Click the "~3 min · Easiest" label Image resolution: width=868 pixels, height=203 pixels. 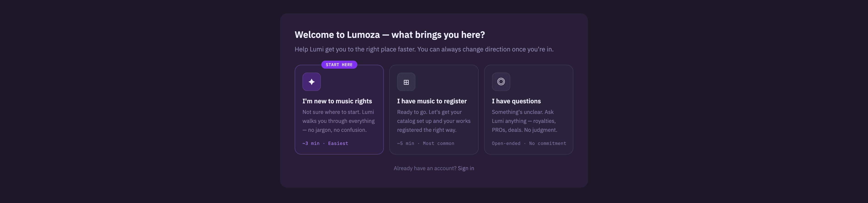[x=325, y=143]
